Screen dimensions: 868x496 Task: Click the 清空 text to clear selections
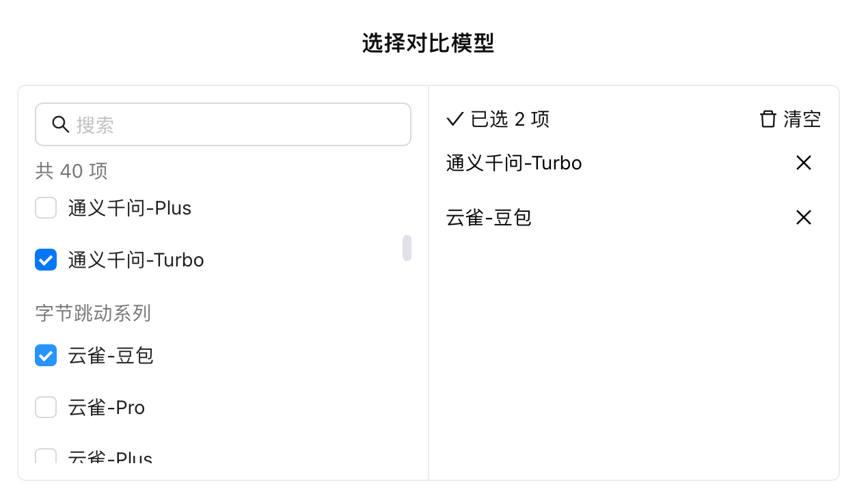coord(802,119)
